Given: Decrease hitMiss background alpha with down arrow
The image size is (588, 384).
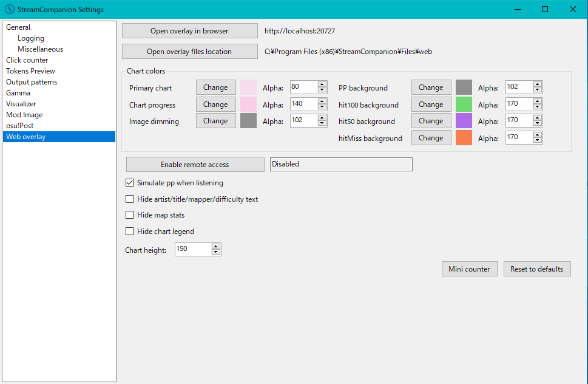Looking at the screenshot, I should (538, 140).
